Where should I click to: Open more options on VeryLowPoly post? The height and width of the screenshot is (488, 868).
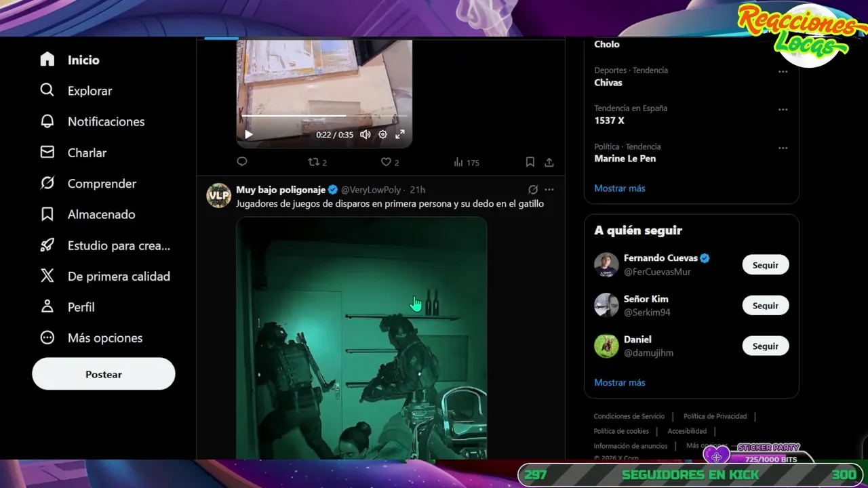pyautogui.click(x=549, y=190)
